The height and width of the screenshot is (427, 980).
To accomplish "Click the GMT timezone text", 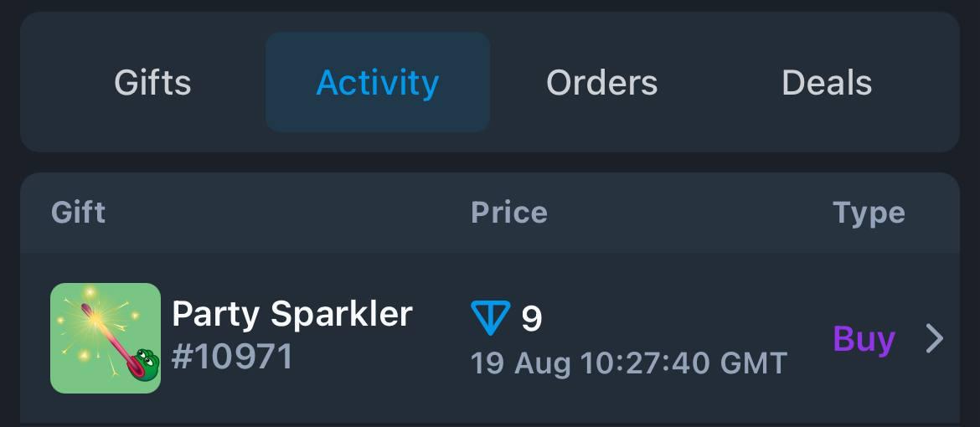I will coord(753,364).
